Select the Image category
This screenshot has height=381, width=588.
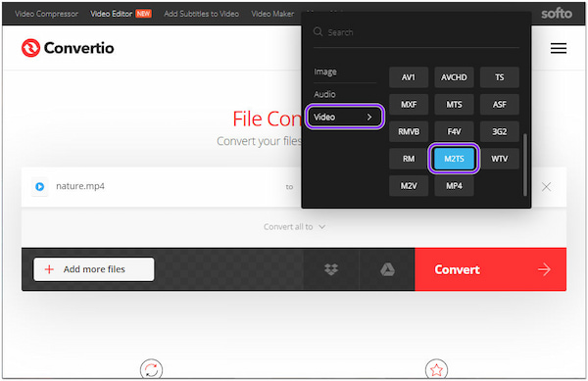point(325,71)
